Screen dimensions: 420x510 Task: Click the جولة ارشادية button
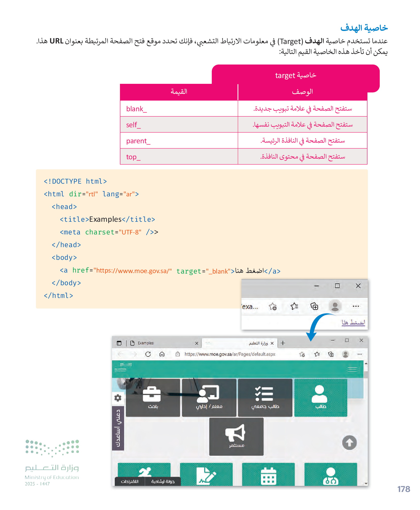tap(163, 482)
